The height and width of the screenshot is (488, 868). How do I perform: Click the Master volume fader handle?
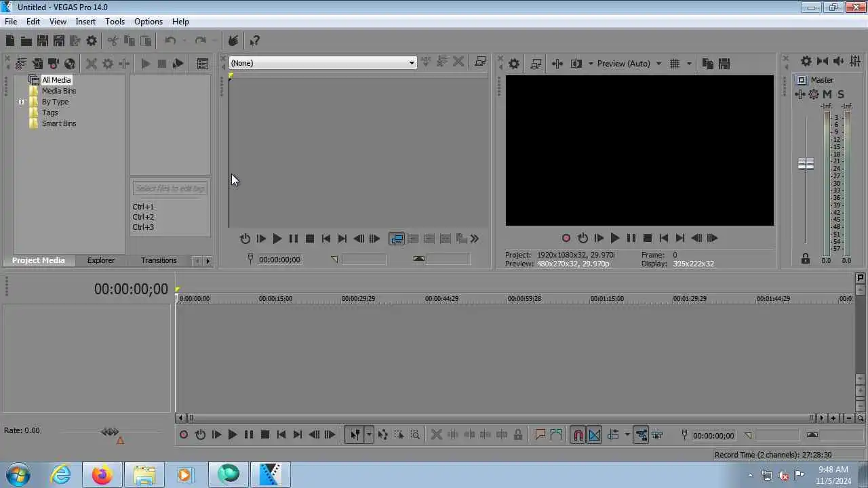[806, 164]
